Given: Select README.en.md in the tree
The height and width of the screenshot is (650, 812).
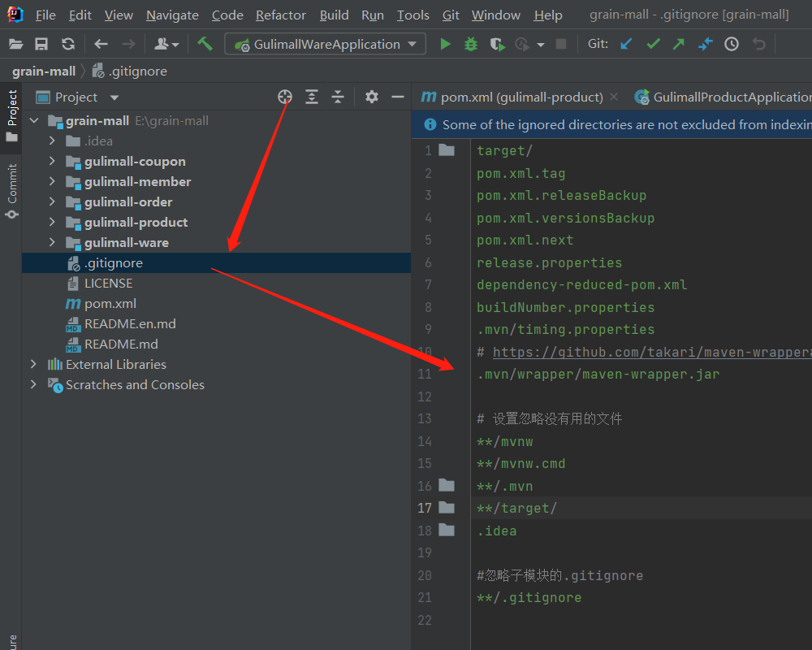Looking at the screenshot, I should pos(217,323).
